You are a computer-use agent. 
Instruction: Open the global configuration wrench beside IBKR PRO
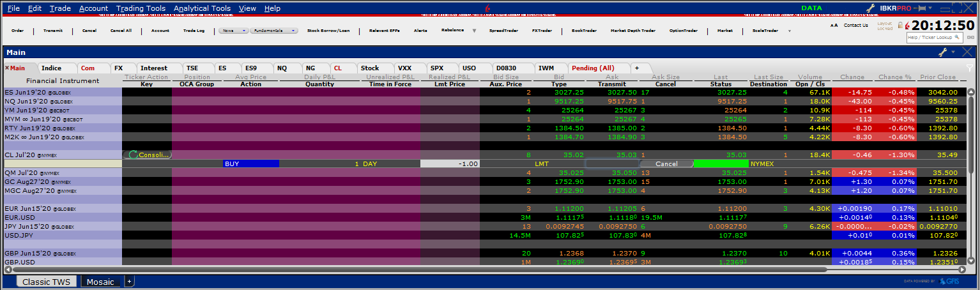pyautogui.click(x=870, y=8)
